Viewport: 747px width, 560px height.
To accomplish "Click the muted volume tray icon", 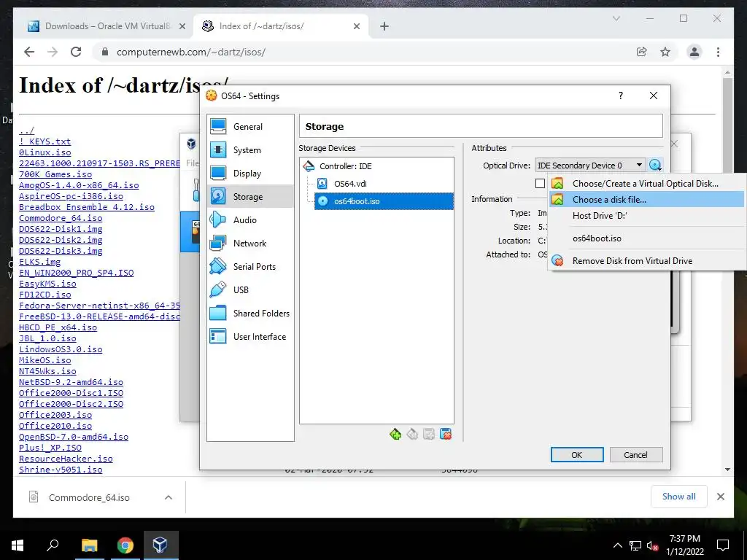I will (x=652, y=545).
